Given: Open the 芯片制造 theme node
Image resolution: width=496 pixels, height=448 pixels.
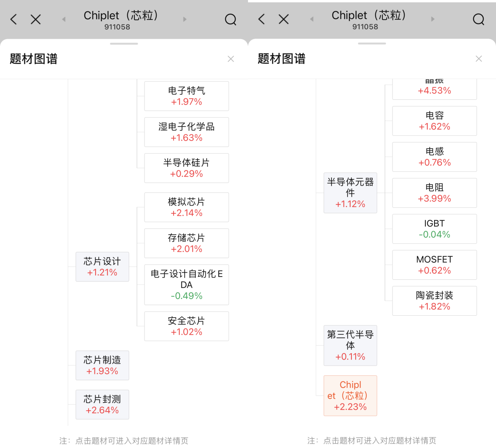Looking at the screenshot, I should coord(102,365).
